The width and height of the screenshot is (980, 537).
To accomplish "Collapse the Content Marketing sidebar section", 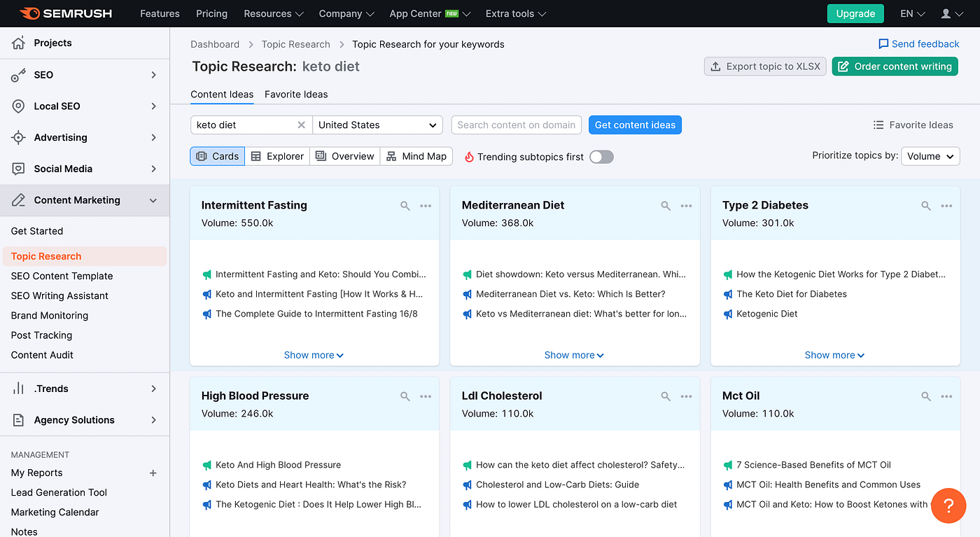I will 153,200.
